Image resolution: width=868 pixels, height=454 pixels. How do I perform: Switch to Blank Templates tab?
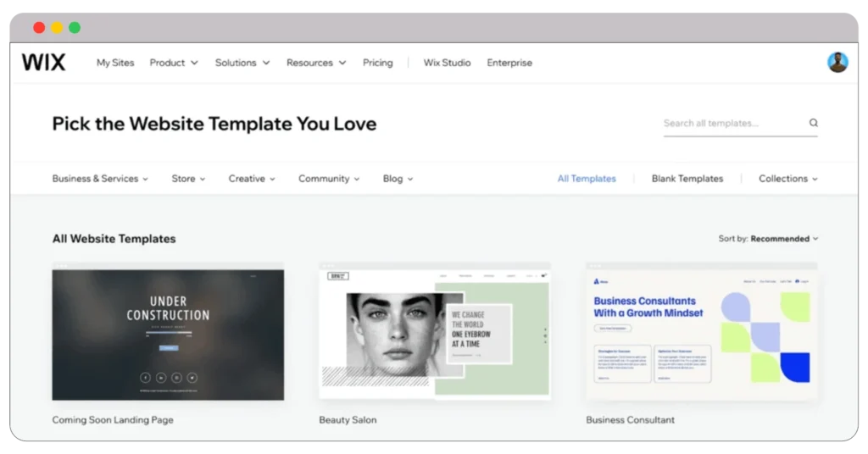click(x=687, y=179)
